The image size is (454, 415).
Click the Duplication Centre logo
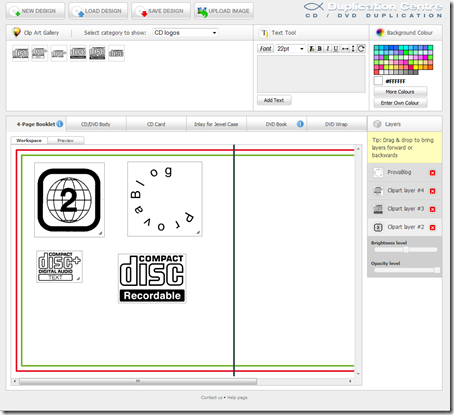373,10
